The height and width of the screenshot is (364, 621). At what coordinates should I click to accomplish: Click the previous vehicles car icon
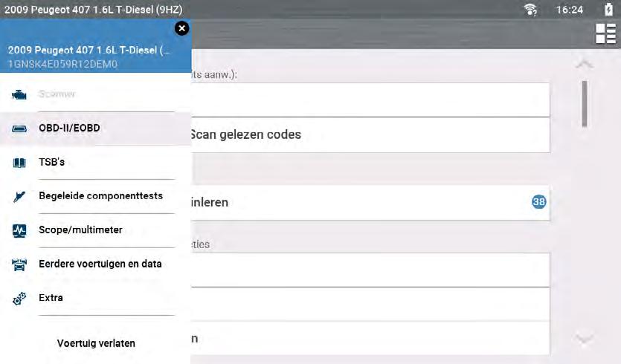click(x=19, y=264)
